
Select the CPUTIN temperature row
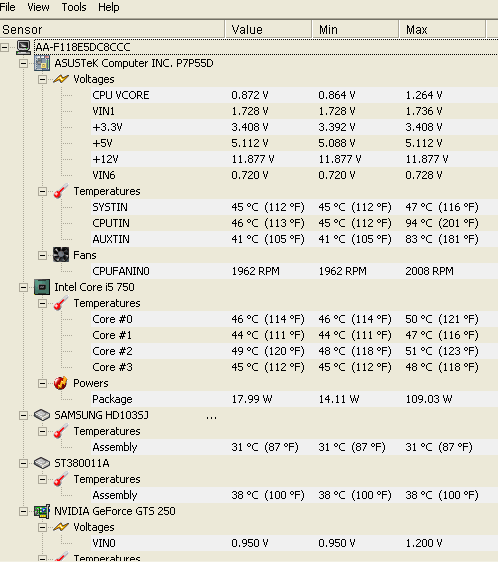click(294, 223)
